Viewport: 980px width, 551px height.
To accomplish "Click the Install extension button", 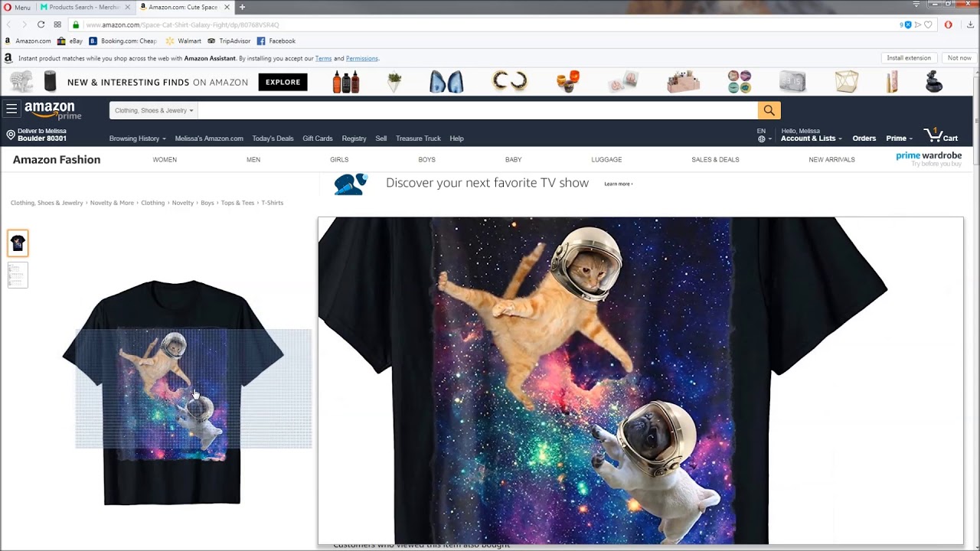I will 909,58.
